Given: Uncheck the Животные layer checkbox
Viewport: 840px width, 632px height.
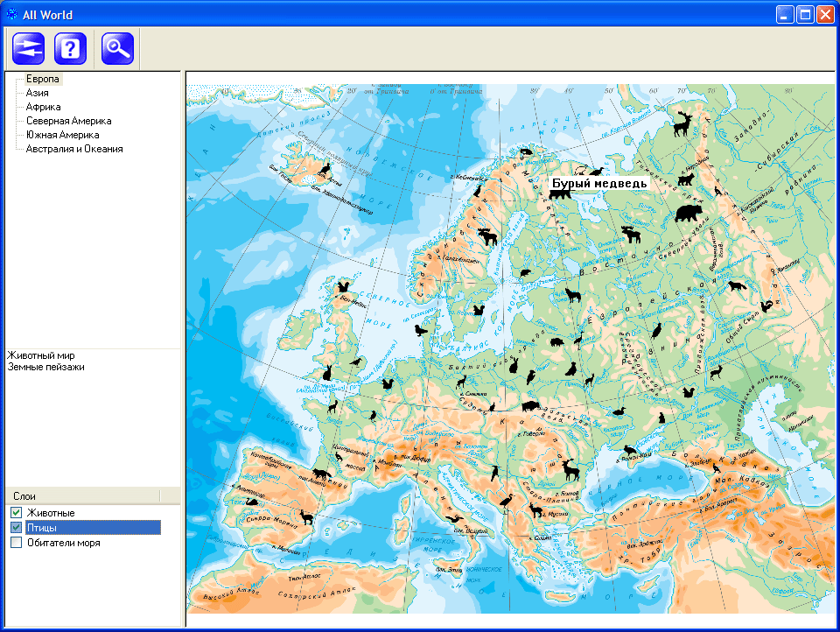Looking at the screenshot, I should 16,512.
